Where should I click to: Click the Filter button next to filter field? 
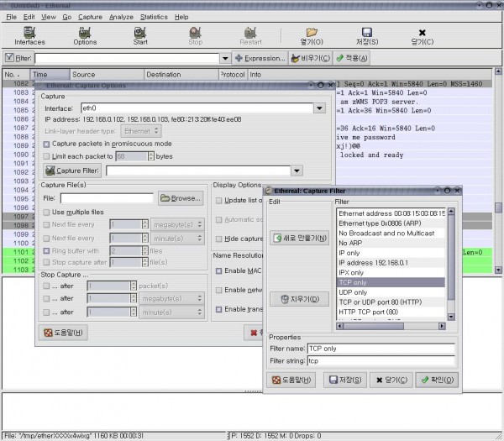(18, 58)
